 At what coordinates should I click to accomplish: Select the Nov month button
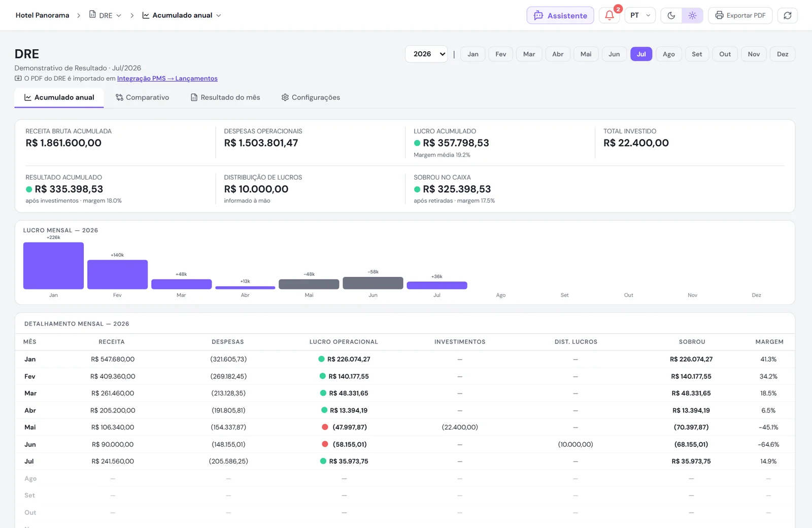(x=754, y=54)
